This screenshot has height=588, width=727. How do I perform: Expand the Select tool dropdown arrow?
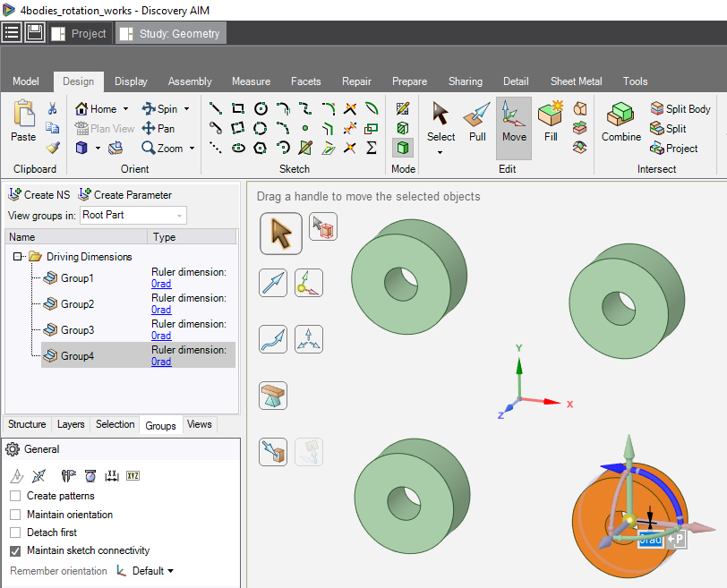pos(440,152)
